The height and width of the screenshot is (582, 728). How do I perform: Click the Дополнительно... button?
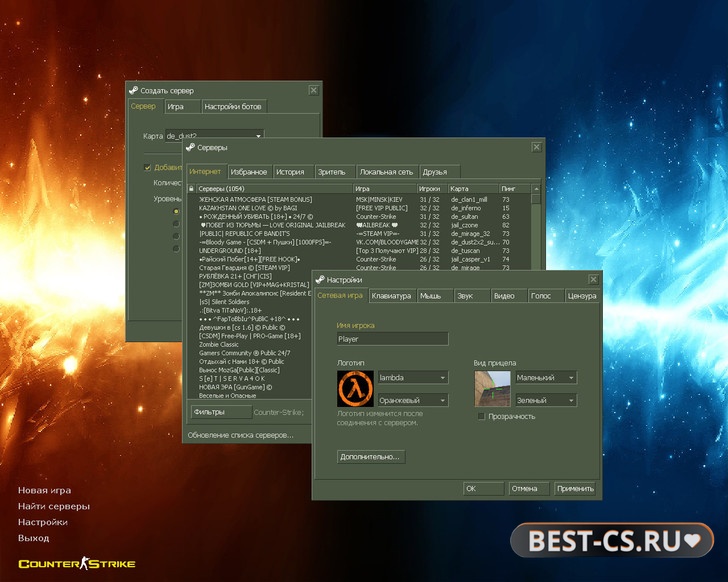370,457
